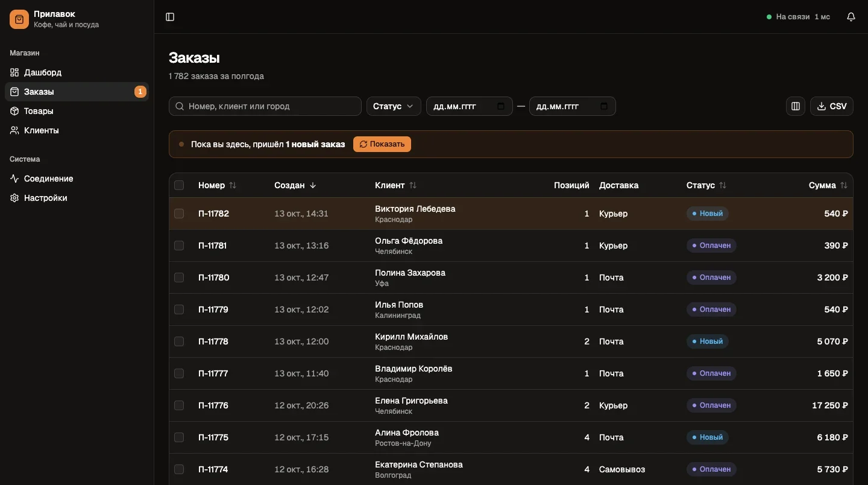The width and height of the screenshot is (868, 485).
Task: Open Товары section in sidebar
Action: [x=77, y=111]
